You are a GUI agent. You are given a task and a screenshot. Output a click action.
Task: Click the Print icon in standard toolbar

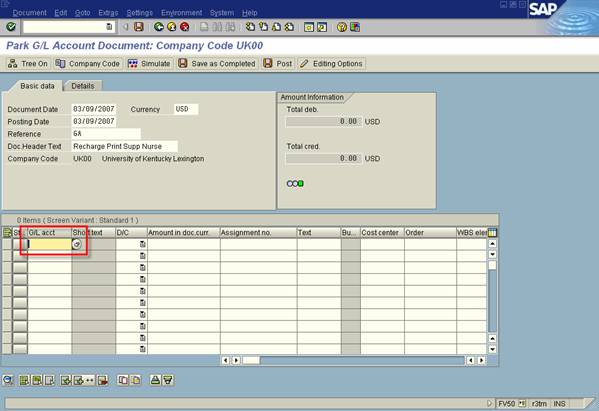pos(204,27)
